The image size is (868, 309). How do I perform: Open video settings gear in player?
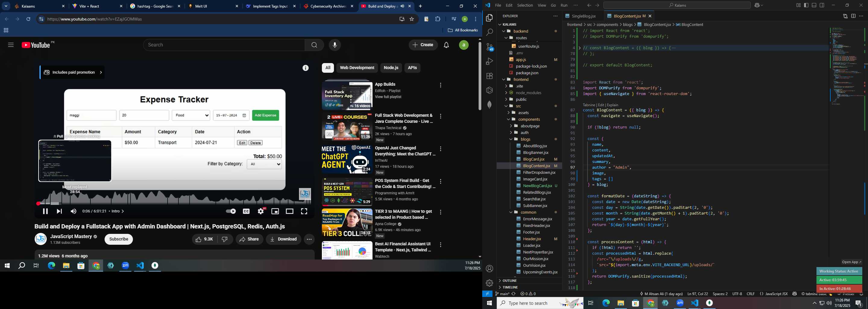[261, 211]
